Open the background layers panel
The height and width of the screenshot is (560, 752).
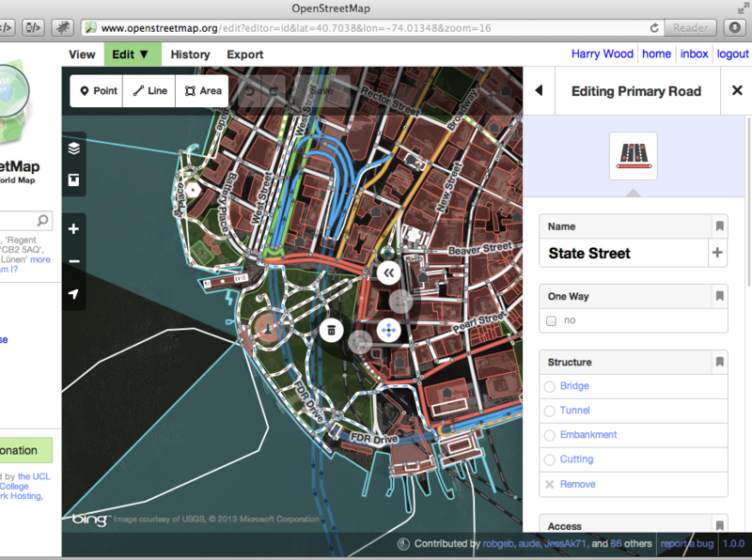tap(74, 148)
